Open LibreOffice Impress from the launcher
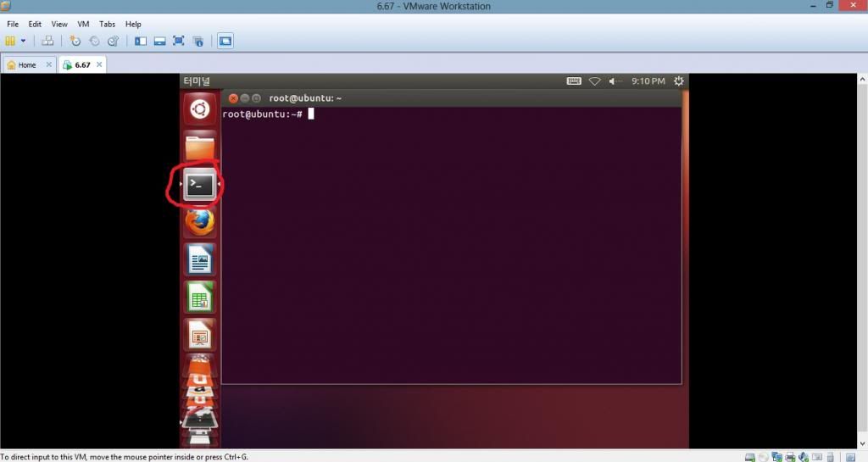Image resolution: width=868 pixels, height=462 pixels. [x=200, y=335]
